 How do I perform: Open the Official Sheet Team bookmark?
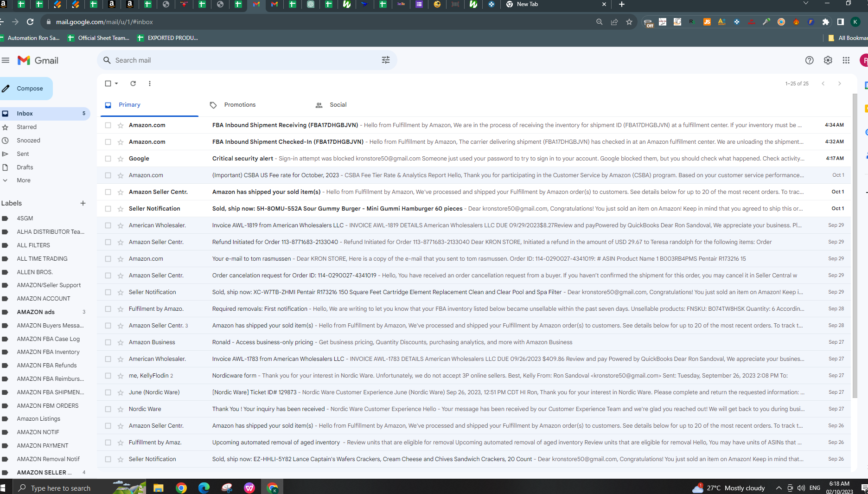coord(98,38)
